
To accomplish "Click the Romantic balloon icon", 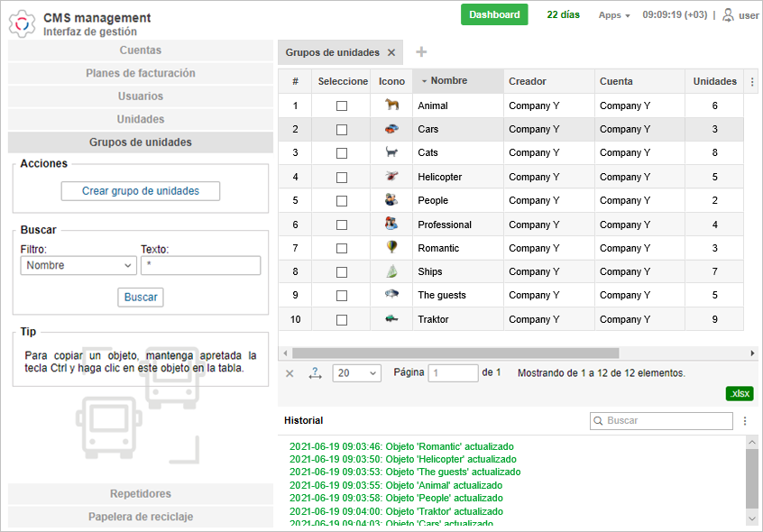I will pos(391,247).
